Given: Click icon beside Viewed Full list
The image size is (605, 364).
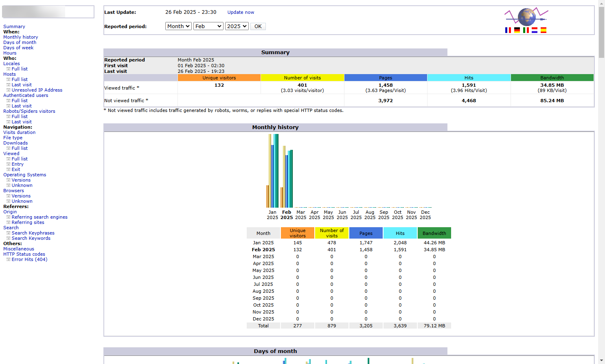Looking at the screenshot, I should click(8, 159).
